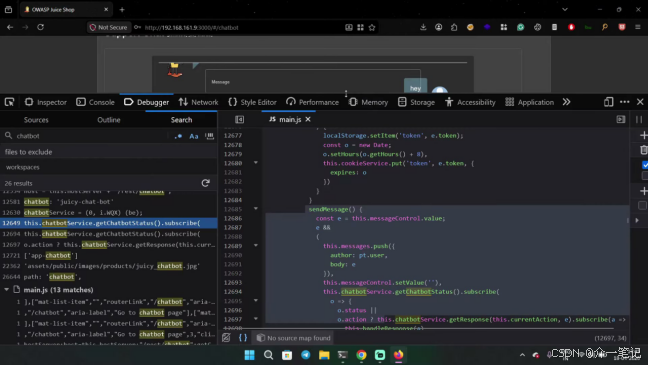The image size is (648, 365).
Task: Toggle pretty print braces button
Action: tap(243, 338)
